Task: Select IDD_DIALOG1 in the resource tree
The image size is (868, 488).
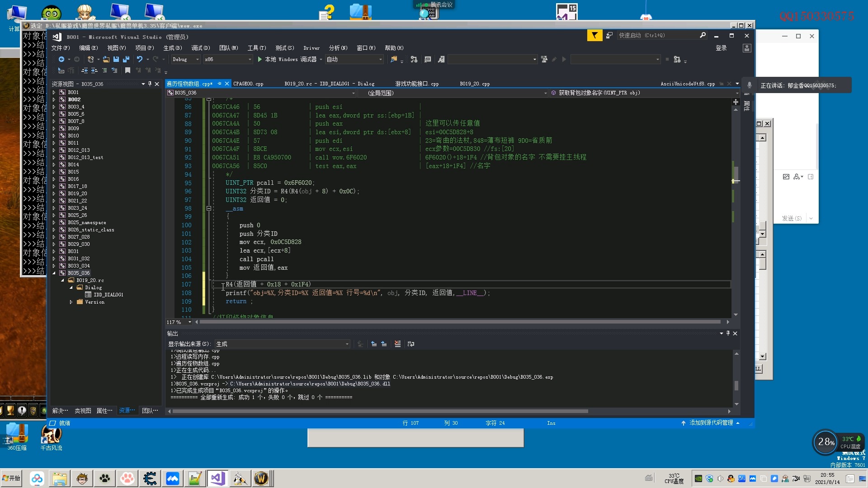Action: 108,295
